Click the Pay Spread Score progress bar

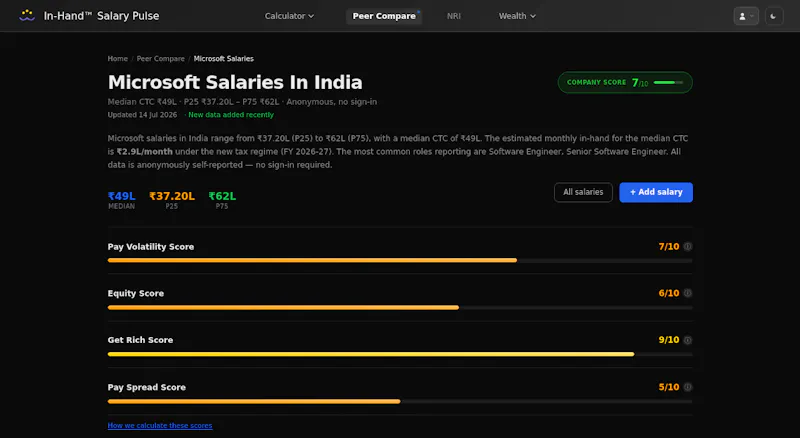(x=400, y=401)
